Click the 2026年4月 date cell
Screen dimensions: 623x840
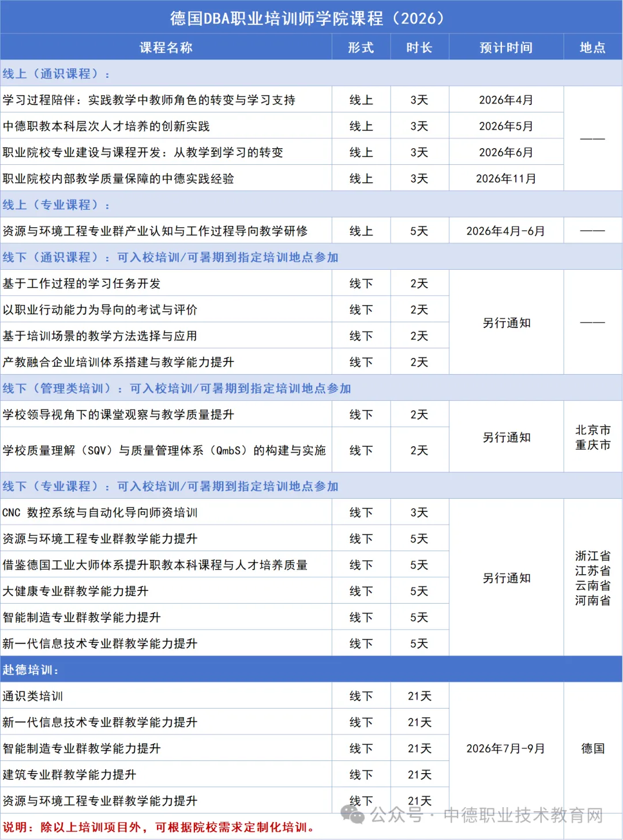[x=506, y=99]
